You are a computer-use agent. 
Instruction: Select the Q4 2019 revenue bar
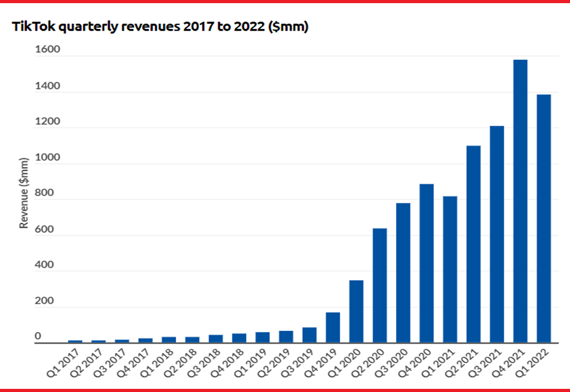coord(333,328)
